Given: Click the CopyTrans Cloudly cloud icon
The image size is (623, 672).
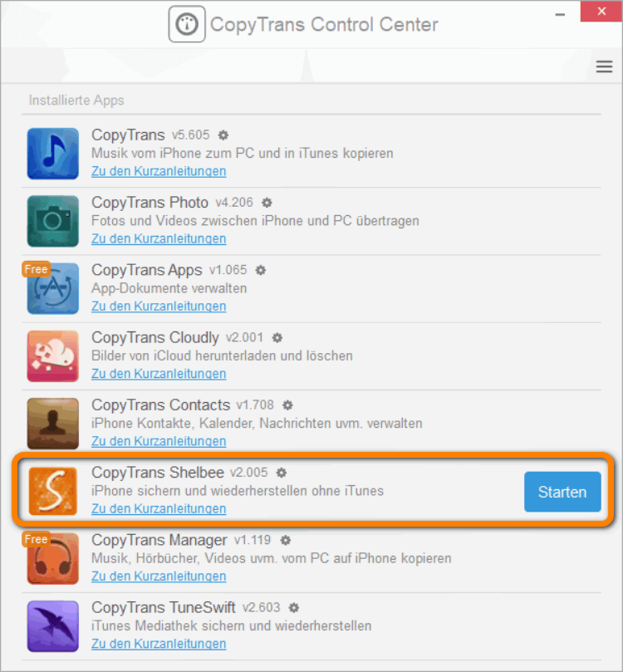Looking at the screenshot, I should pyautogui.click(x=53, y=356).
